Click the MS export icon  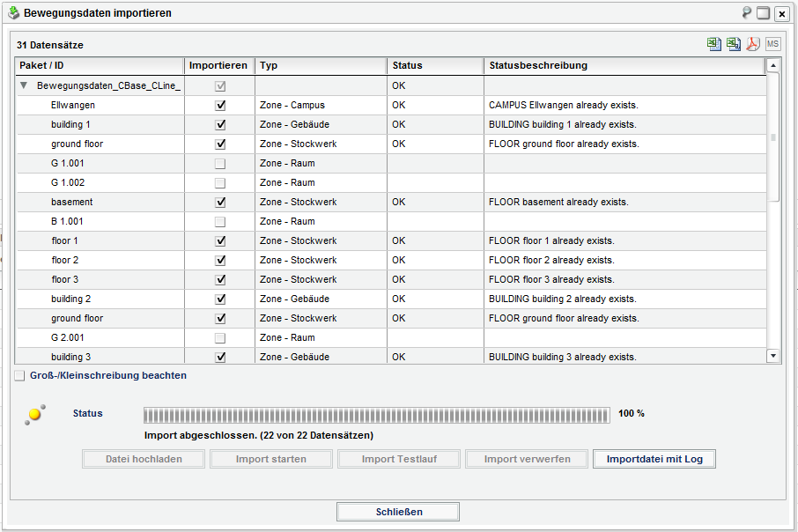[772, 43]
